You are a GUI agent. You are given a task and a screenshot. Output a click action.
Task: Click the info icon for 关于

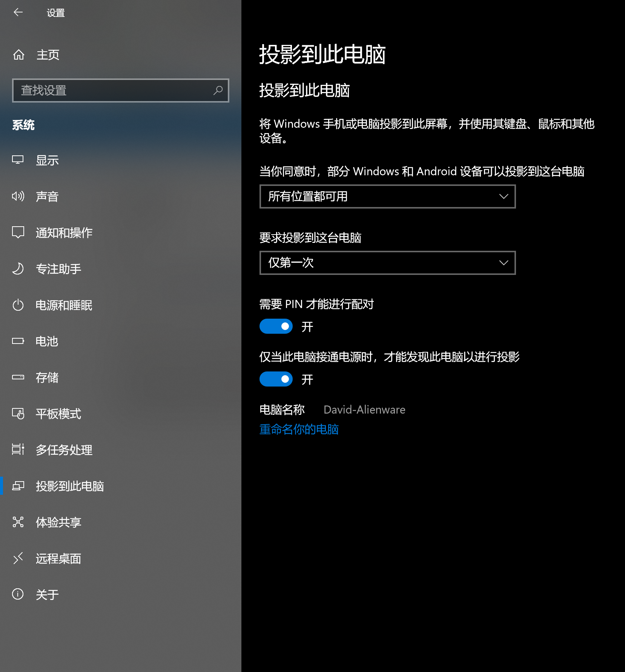(x=18, y=594)
